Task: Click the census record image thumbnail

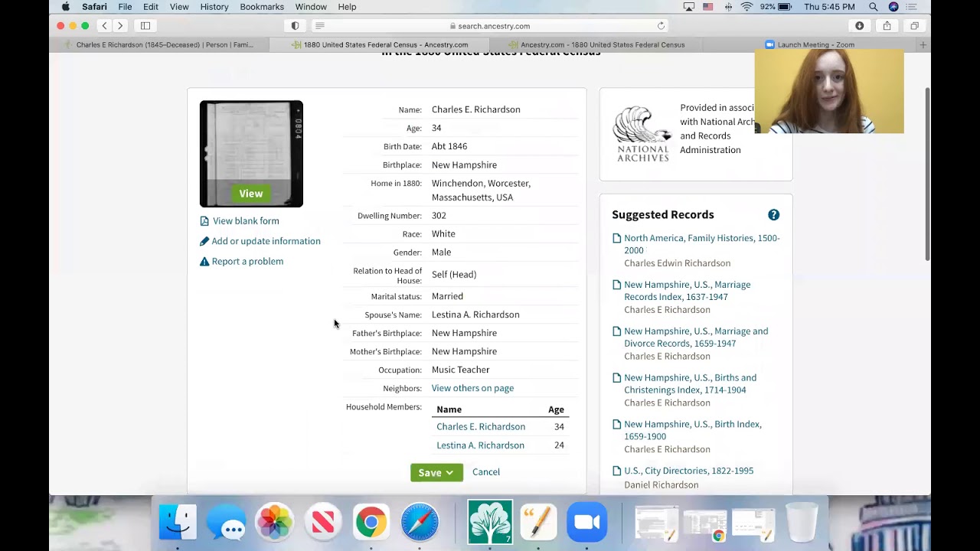Action: pos(251,154)
